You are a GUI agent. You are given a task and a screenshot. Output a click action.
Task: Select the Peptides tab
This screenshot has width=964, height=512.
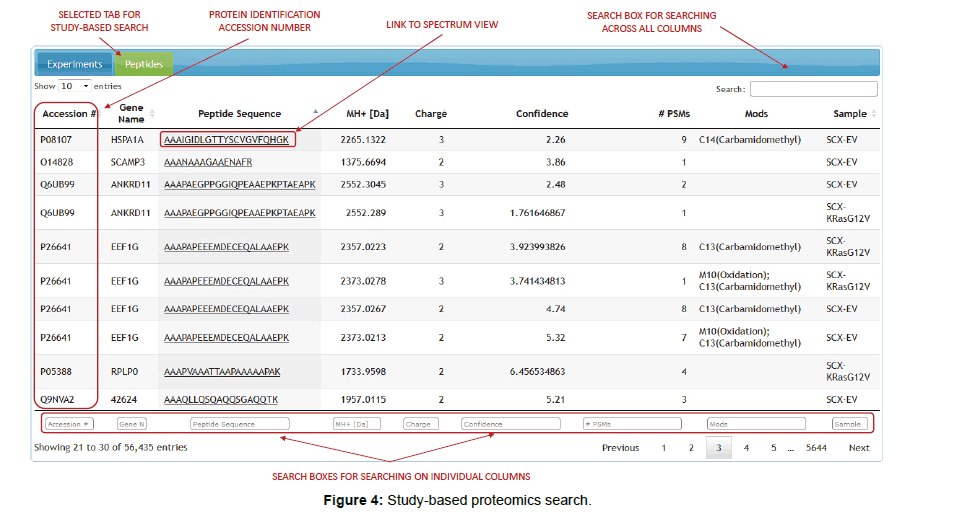pos(143,64)
